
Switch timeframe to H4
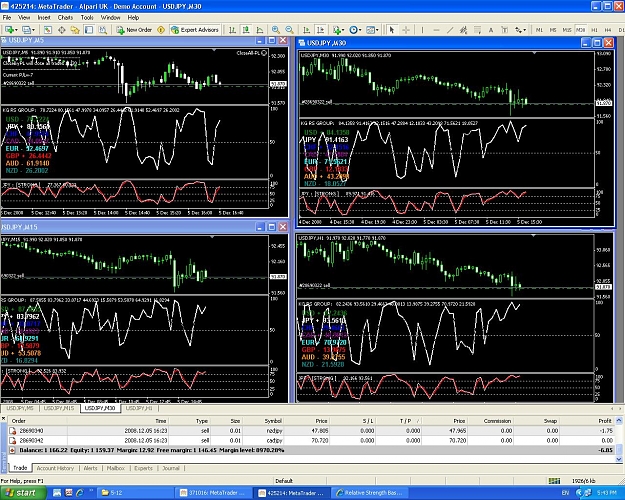point(608,30)
